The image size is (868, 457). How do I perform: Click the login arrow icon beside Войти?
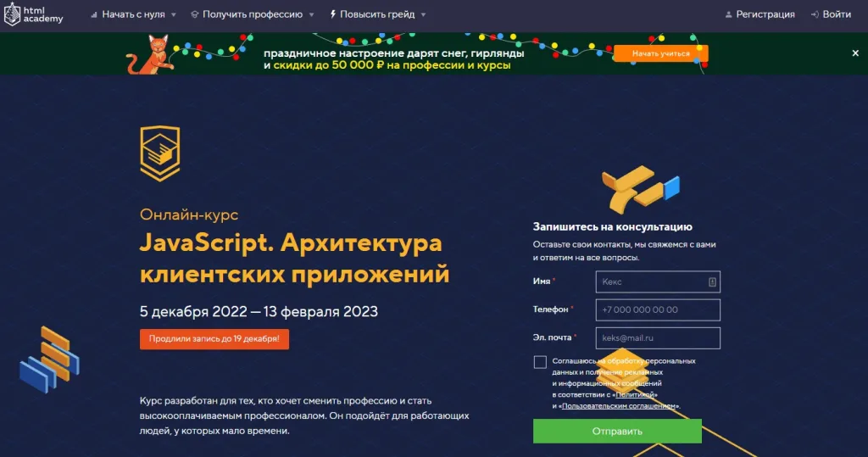815,15
